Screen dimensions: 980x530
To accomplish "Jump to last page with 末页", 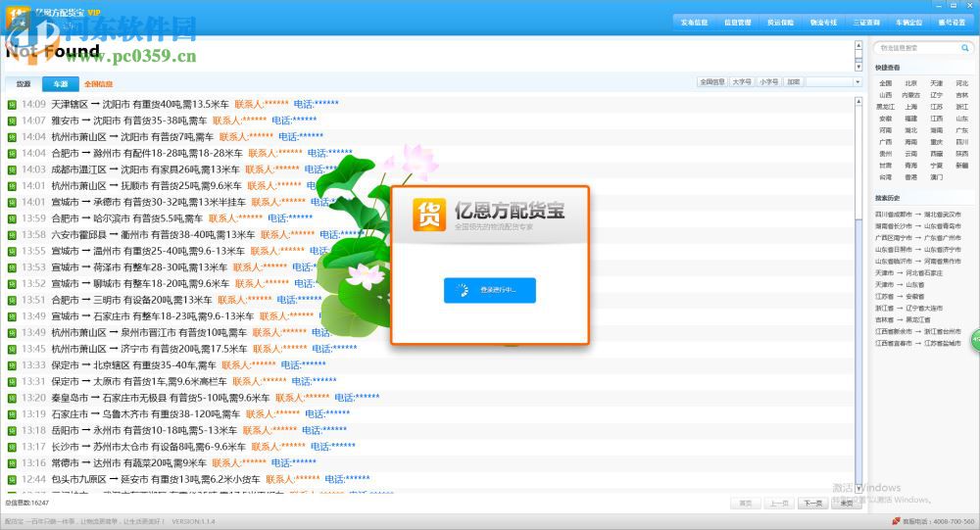I will pos(847,504).
